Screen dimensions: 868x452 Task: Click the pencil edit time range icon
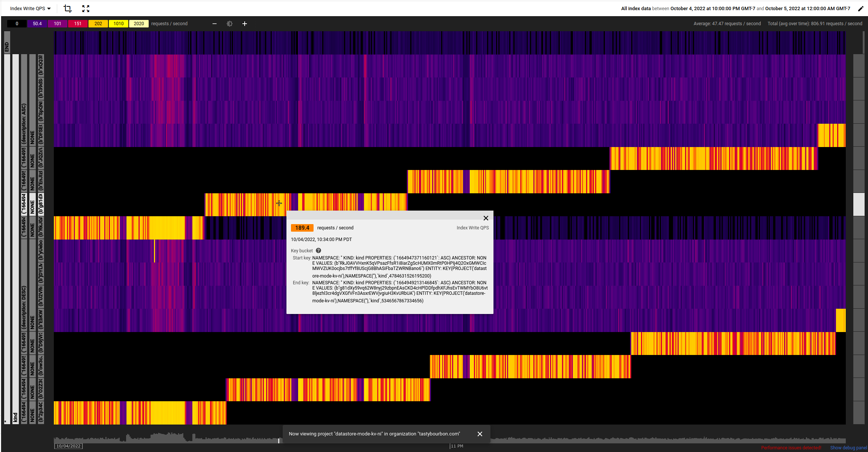(x=860, y=9)
